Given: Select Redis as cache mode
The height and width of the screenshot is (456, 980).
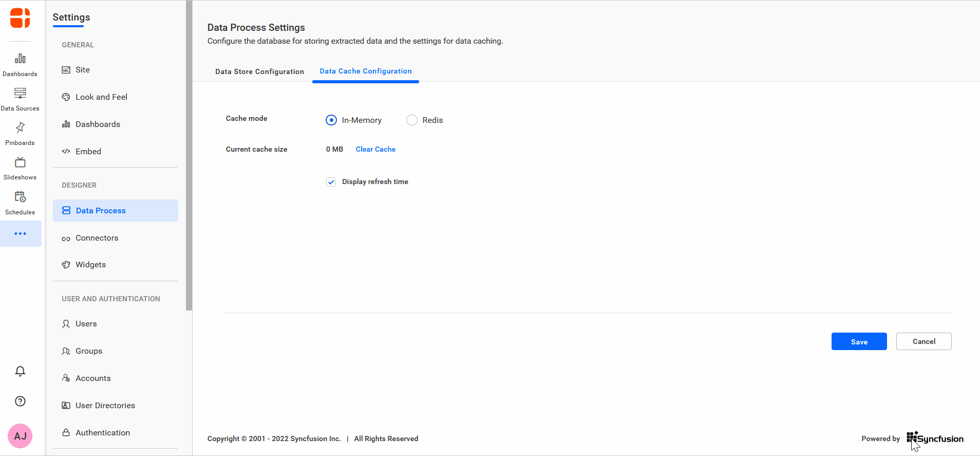Looking at the screenshot, I should (x=412, y=120).
